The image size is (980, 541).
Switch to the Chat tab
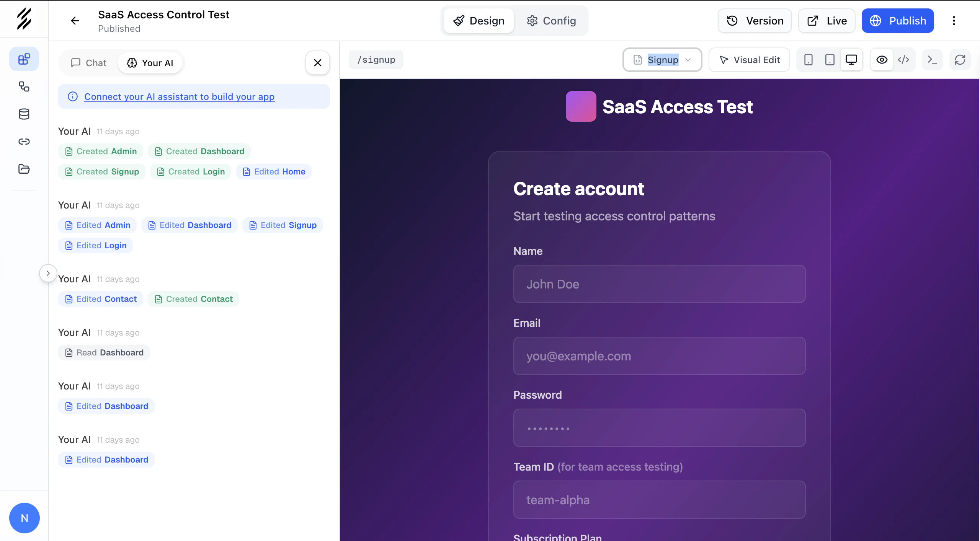click(88, 63)
